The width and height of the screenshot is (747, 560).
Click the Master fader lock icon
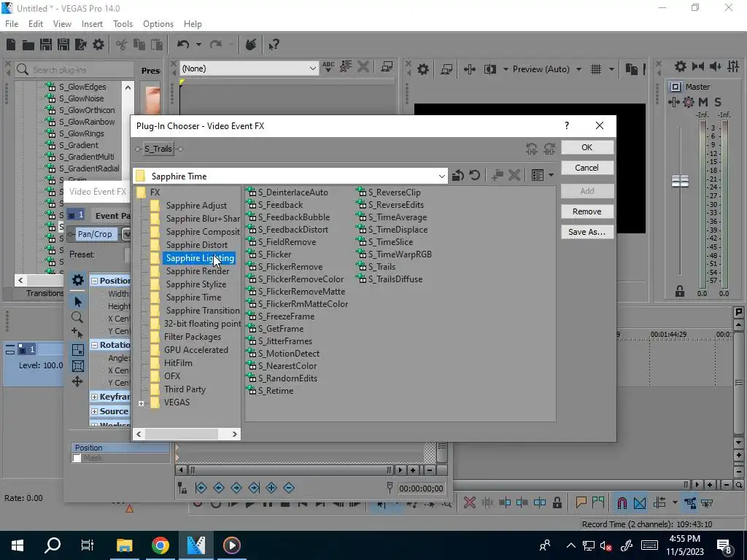(x=680, y=292)
